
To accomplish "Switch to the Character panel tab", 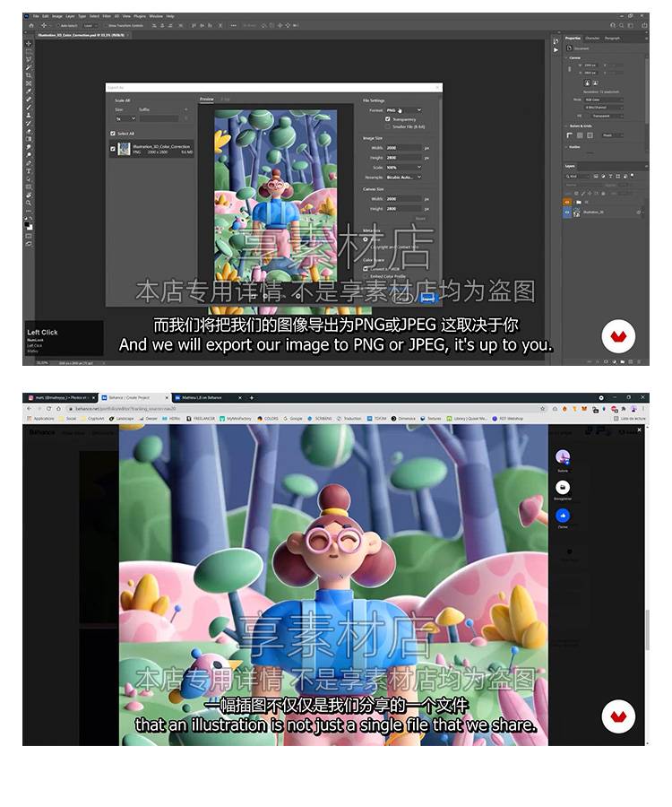I will click(592, 38).
